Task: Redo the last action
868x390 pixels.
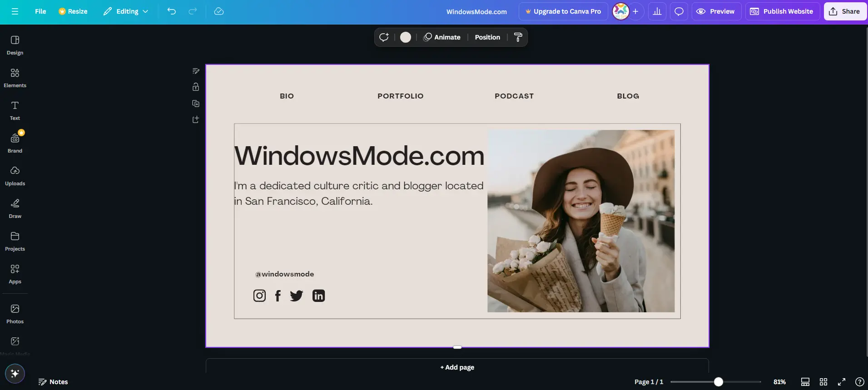Action: tap(193, 11)
